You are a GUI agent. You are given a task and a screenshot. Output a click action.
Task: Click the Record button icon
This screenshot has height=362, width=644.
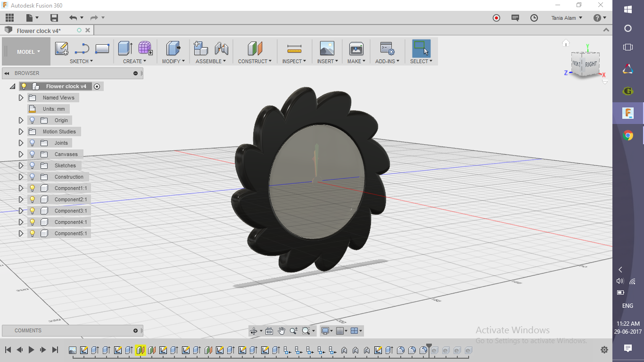[496, 18]
